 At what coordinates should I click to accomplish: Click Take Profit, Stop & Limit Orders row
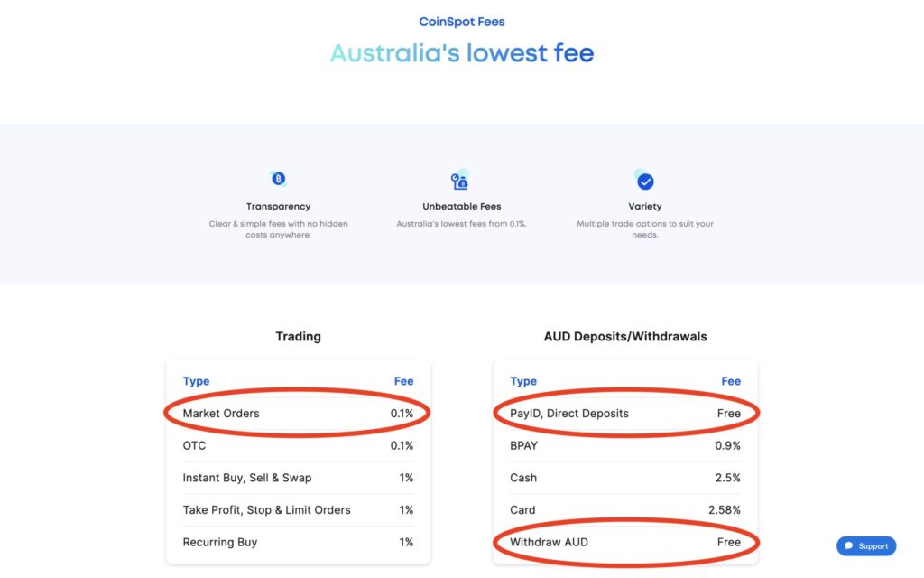point(298,509)
